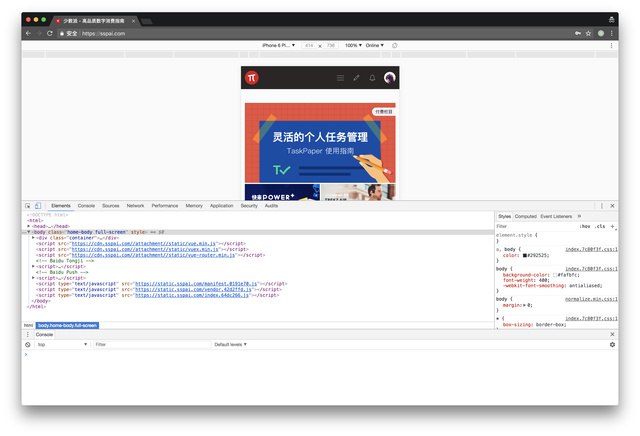Screen dimensions: 640x436
Task: Switch to the Computed styles tab
Action: (x=525, y=216)
